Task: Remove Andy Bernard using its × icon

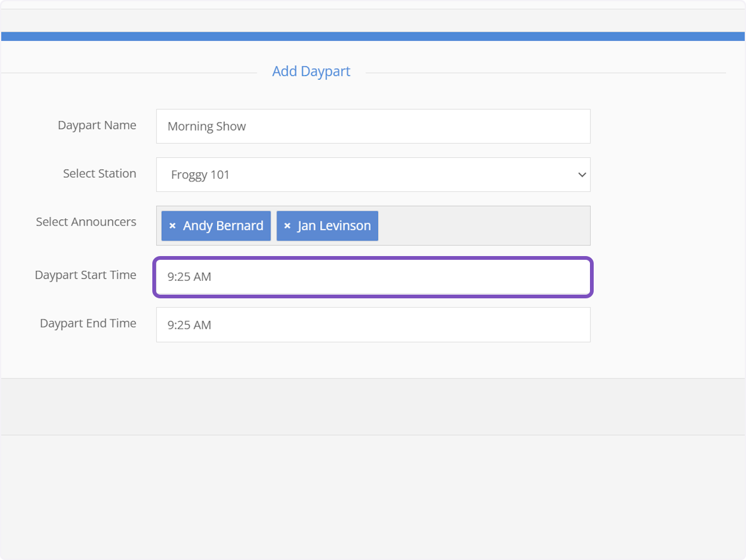Action: tap(173, 226)
